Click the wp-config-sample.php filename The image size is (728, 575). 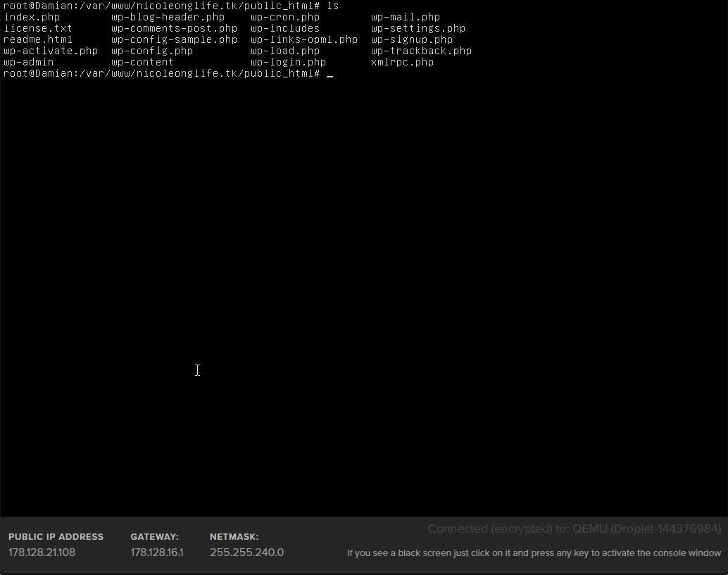[174, 39]
